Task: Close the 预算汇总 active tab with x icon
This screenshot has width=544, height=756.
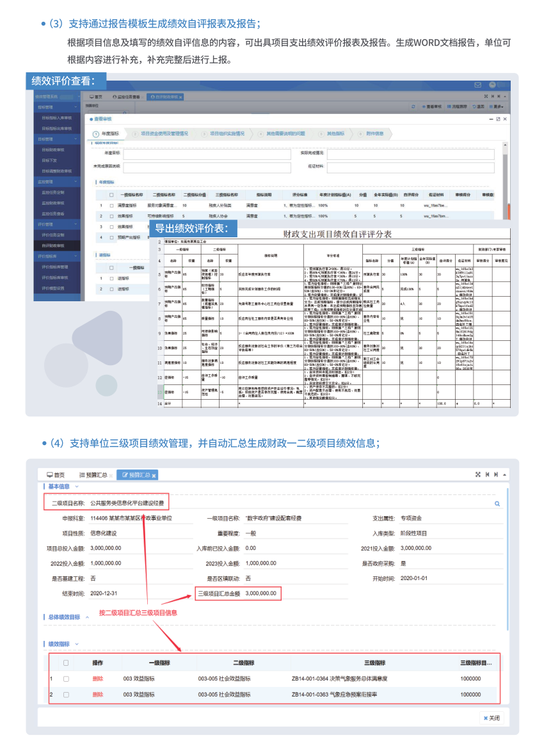Action: (x=154, y=476)
